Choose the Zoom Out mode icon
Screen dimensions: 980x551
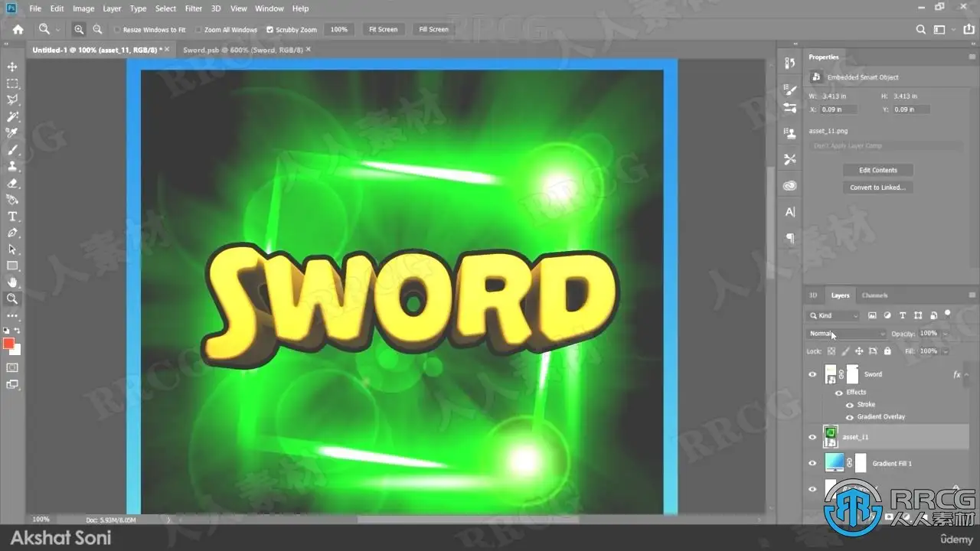(97, 29)
